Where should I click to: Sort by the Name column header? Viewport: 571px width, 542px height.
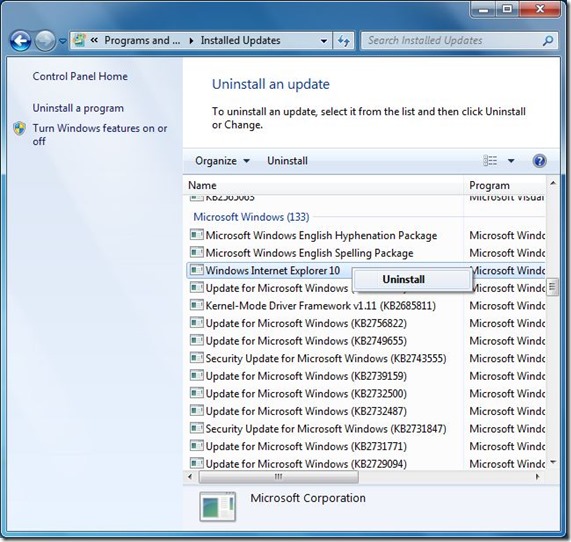323,185
